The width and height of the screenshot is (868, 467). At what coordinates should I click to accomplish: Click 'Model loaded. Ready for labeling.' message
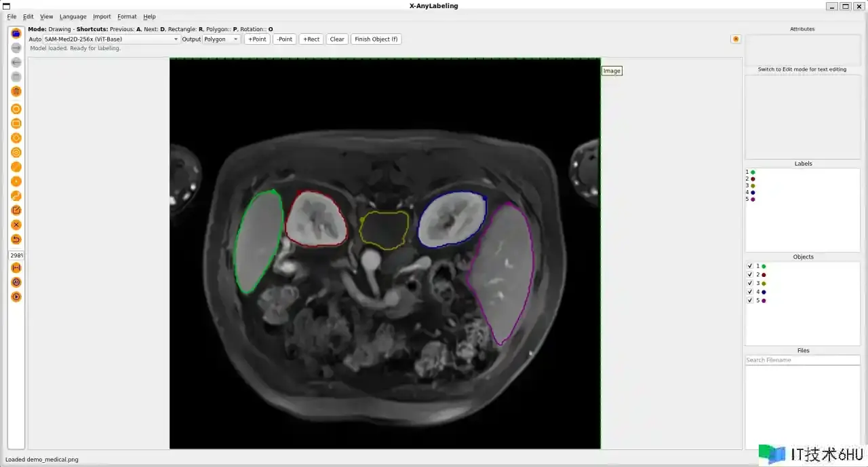pyautogui.click(x=75, y=48)
